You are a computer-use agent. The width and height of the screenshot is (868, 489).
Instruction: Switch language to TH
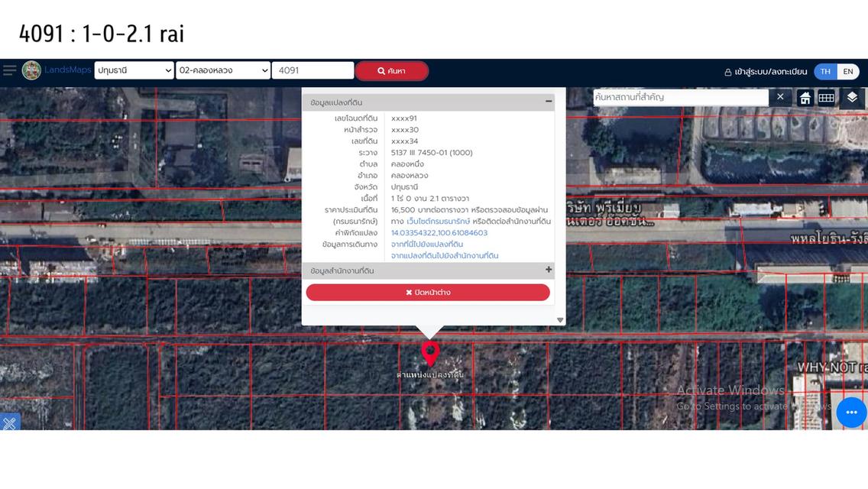pyautogui.click(x=825, y=71)
